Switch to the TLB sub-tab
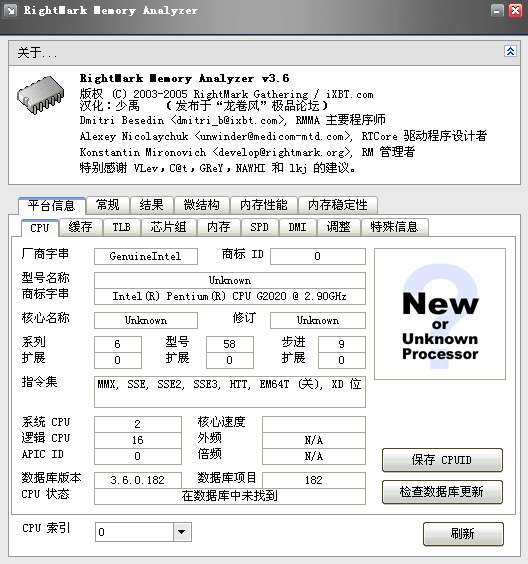The width and height of the screenshot is (528, 564). 122,227
